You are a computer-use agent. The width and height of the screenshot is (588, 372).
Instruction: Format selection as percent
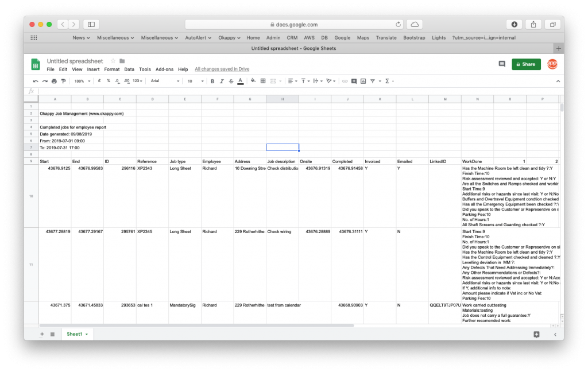tap(109, 81)
